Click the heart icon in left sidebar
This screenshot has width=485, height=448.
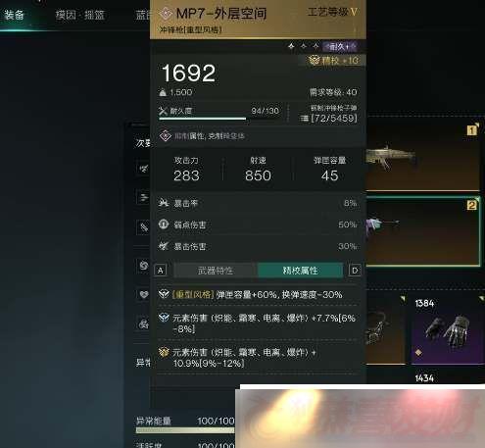(144, 294)
